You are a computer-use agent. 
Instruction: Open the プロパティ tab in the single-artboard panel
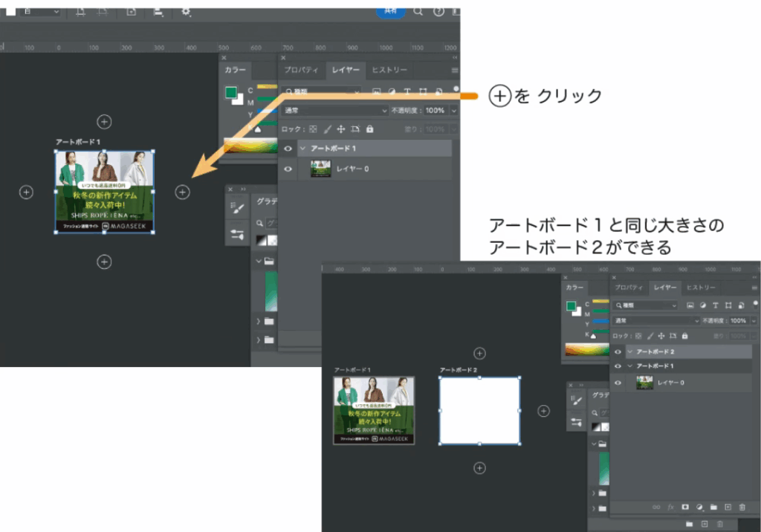pyautogui.click(x=301, y=70)
